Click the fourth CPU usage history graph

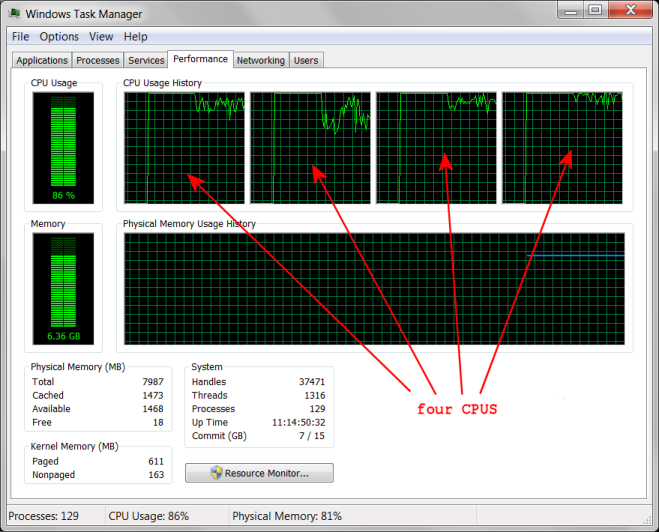coord(562,148)
